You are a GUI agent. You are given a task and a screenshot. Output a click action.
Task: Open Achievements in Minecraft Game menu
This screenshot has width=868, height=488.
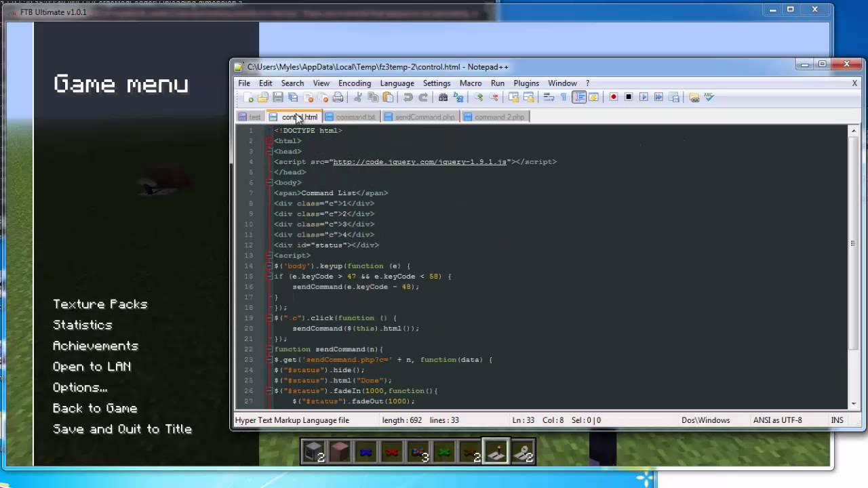pyautogui.click(x=96, y=346)
